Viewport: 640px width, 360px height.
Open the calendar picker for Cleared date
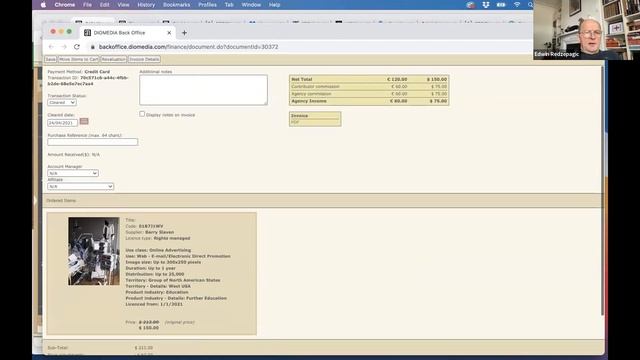(84, 121)
